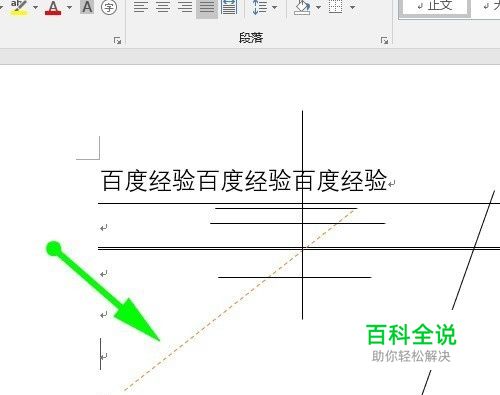Center the paragraph text
Screen dimensions: 500x395
click(x=163, y=7)
